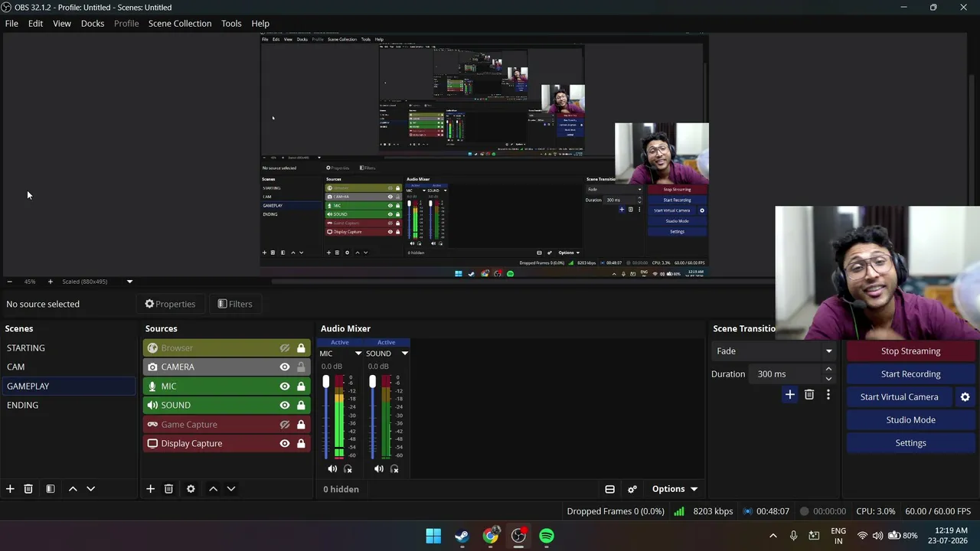Viewport: 980px width, 551px height.
Task: Toggle MIC audio monitoring headphone icon
Action: (348, 469)
